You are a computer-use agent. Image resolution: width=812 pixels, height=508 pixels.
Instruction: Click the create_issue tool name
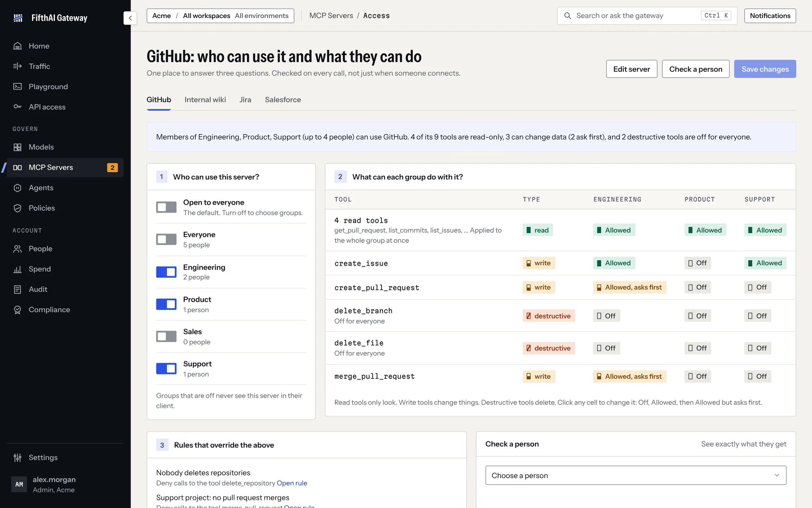click(x=361, y=263)
